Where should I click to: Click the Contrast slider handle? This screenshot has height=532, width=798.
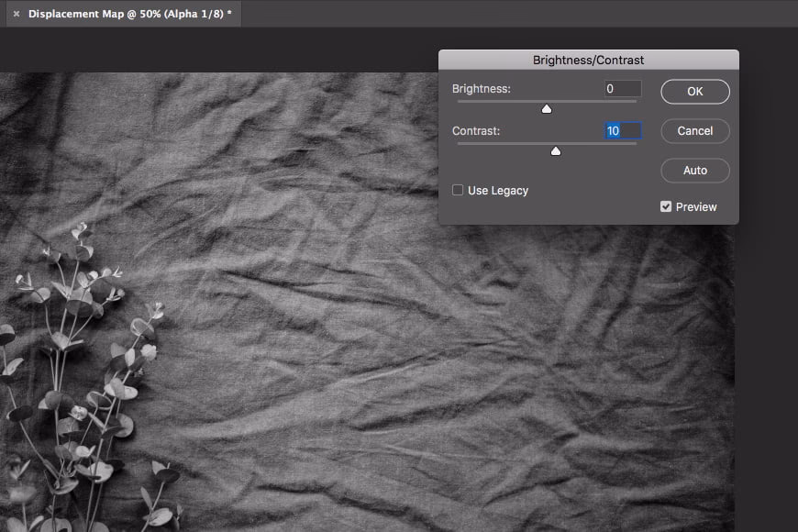coord(556,150)
